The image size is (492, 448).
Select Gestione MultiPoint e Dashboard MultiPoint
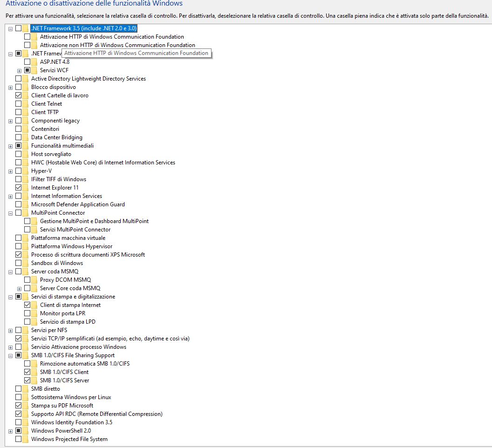tap(95, 221)
